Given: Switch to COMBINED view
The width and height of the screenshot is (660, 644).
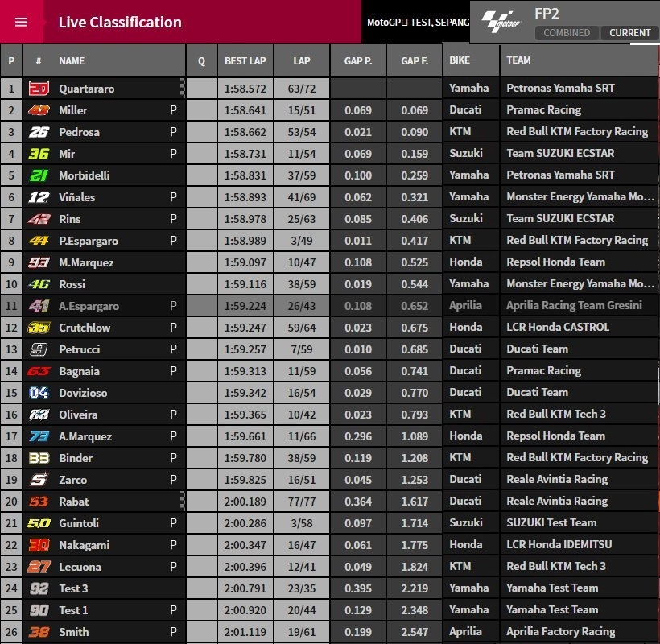Looking at the screenshot, I should pos(566,33).
